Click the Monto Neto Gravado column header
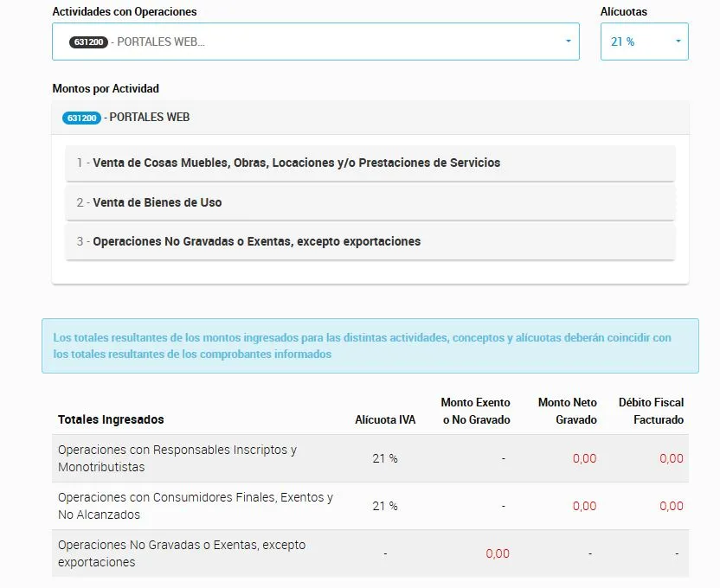The image size is (720, 588). point(568,411)
